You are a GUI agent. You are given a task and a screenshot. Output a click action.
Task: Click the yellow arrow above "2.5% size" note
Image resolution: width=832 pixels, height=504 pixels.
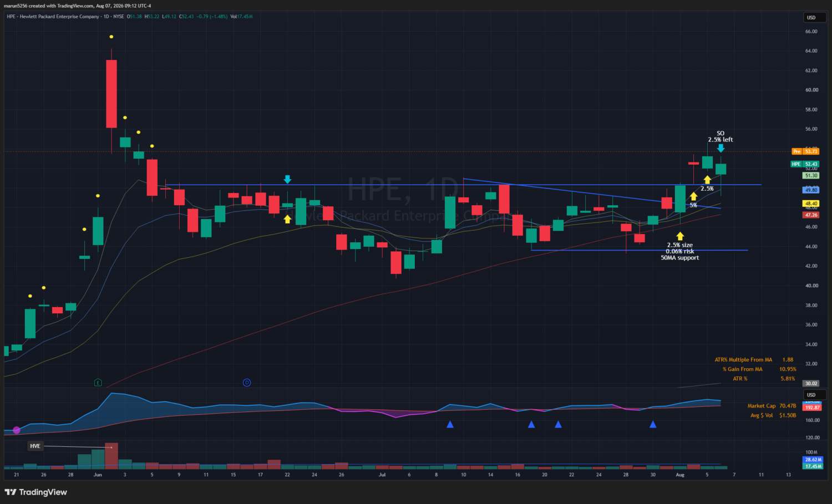[x=680, y=236]
